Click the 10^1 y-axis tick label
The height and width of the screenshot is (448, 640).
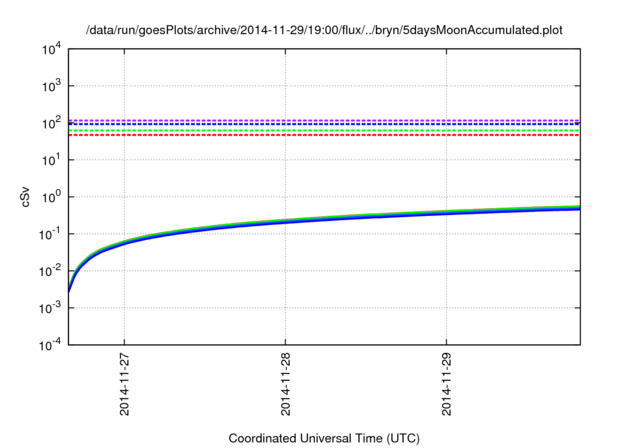coord(51,160)
